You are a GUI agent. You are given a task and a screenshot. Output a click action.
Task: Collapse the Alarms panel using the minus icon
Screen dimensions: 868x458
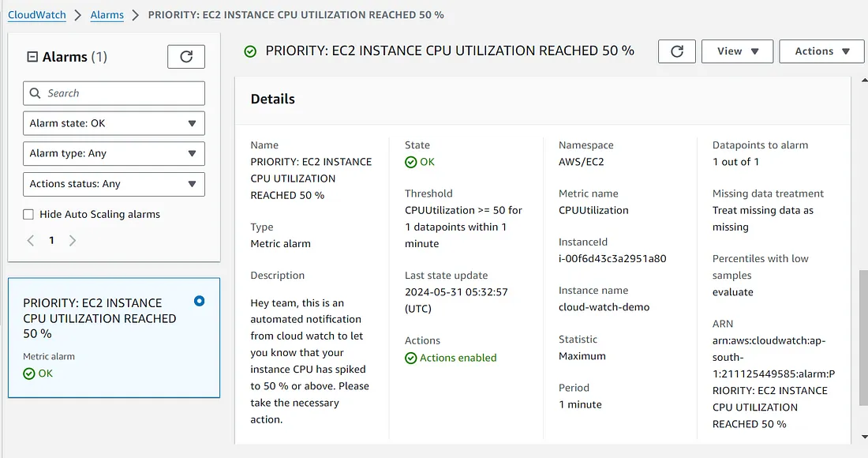click(x=32, y=57)
